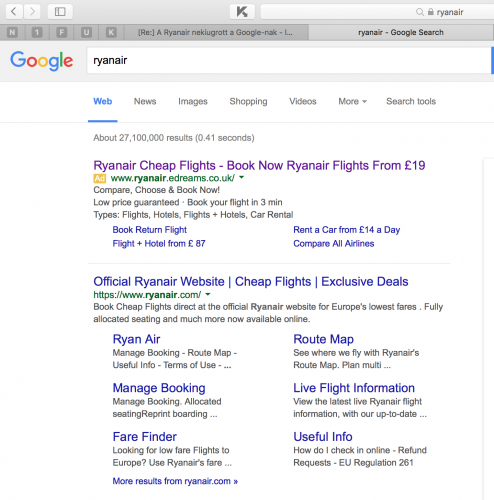Open the Useful Info sitelink
The height and width of the screenshot is (500, 494).
pyautogui.click(x=323, y=437)
